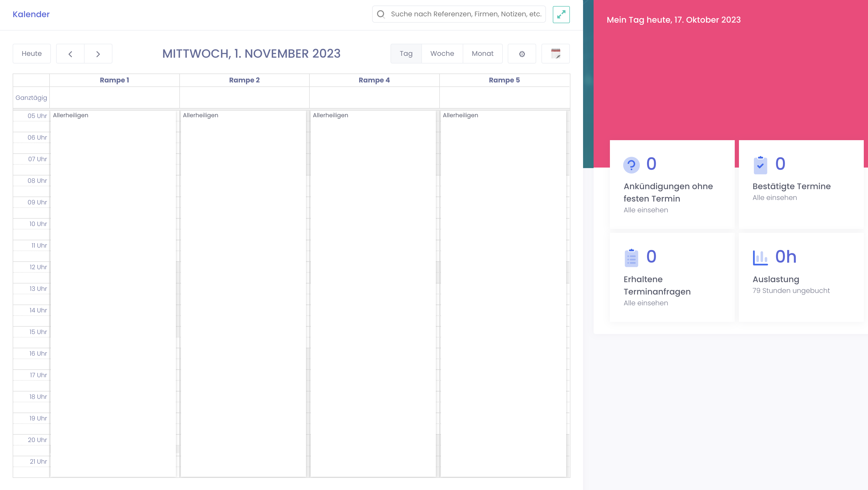Screen dimensions: 868x490
Task: Click the Rampe 2 column header
Action: 244,80
